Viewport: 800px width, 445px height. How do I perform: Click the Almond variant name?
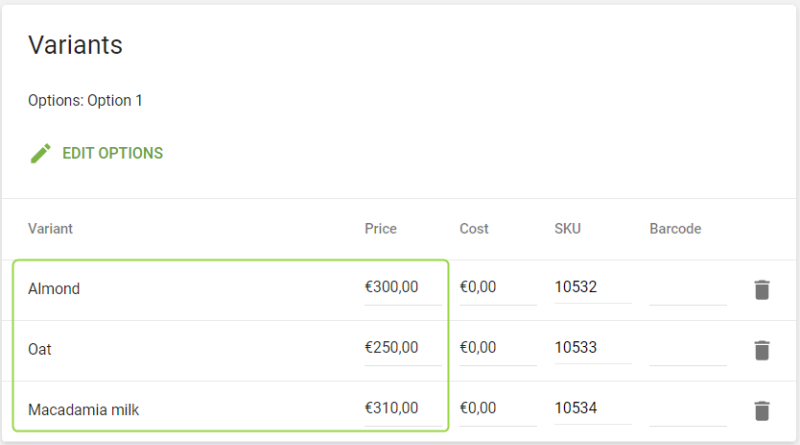54,289
